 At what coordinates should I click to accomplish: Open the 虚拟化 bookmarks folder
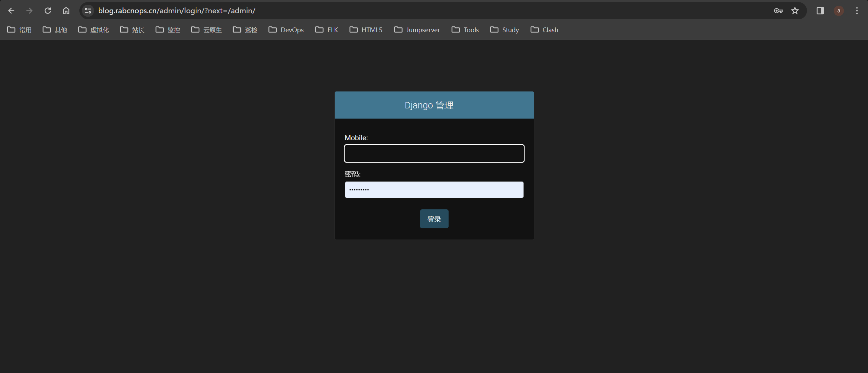click(94, 30)
